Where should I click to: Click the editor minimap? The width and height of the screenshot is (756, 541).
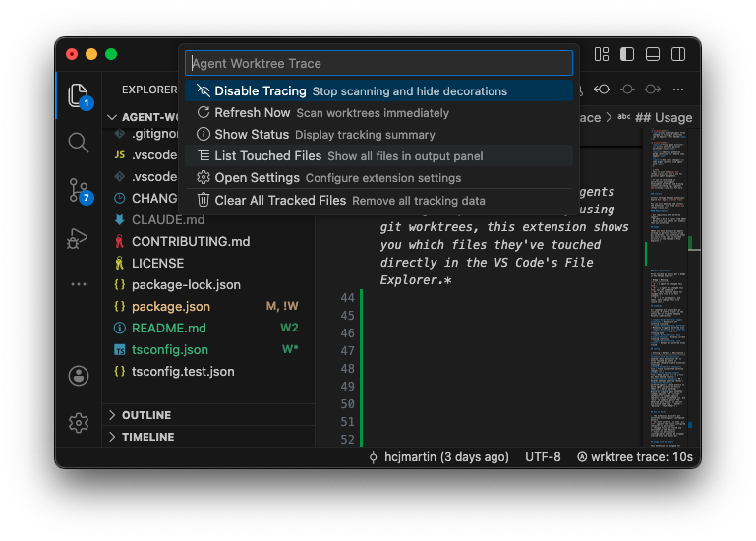[x=668, y=287]
